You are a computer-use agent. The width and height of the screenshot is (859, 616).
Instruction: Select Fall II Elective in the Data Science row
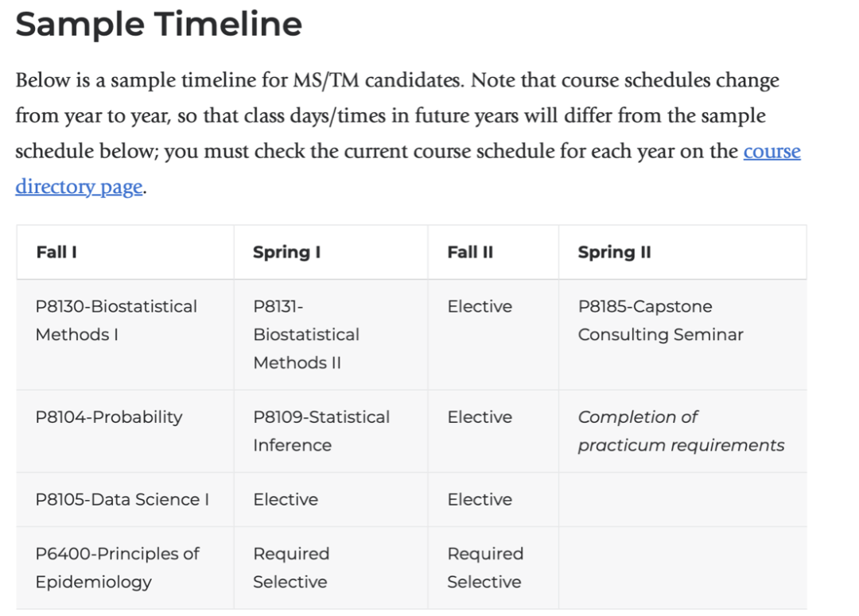pos(480,500)
